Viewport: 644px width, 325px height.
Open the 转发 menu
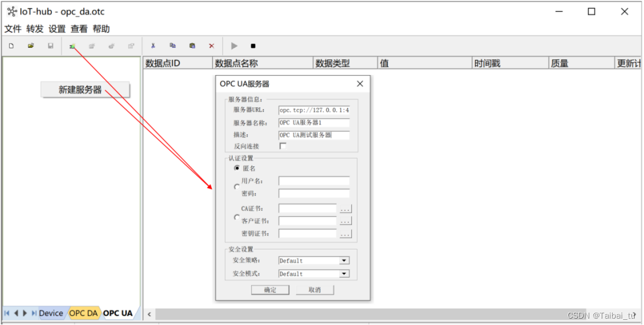click(x=35, y=28)
